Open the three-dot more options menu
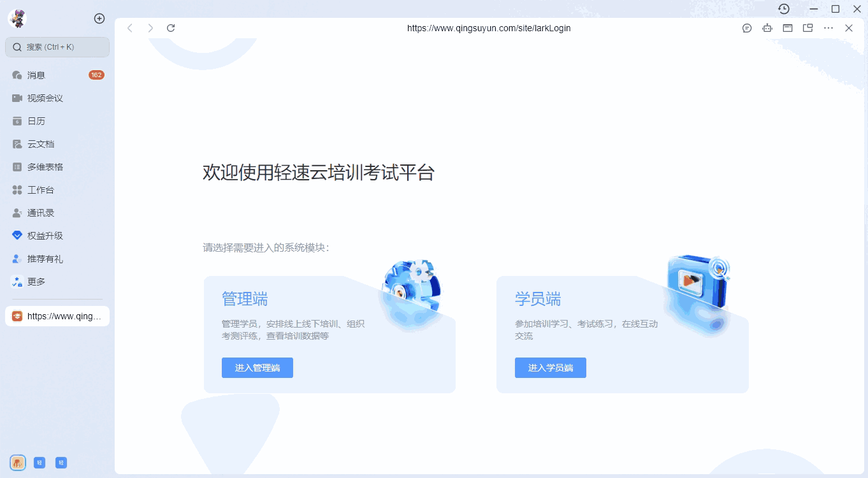Image resolution: width=868 pixels, height=478 pixels. point(828,28)
